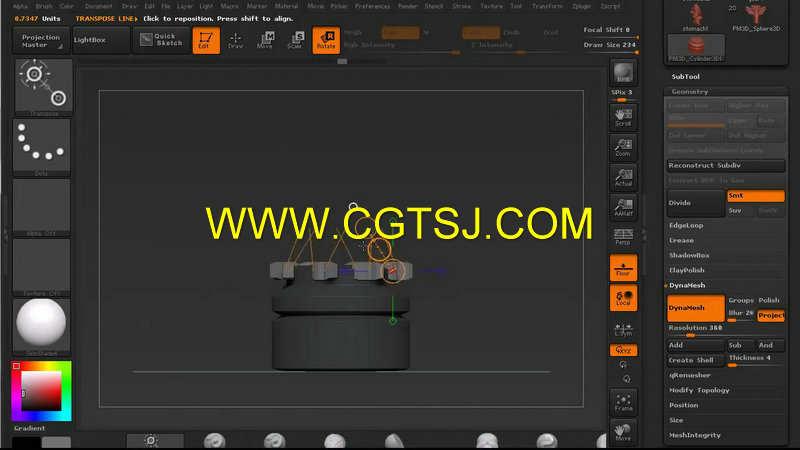This screenshot has width=800, height=450.
Task: Click DynaMesh Sub button
Action: point(740,345)
